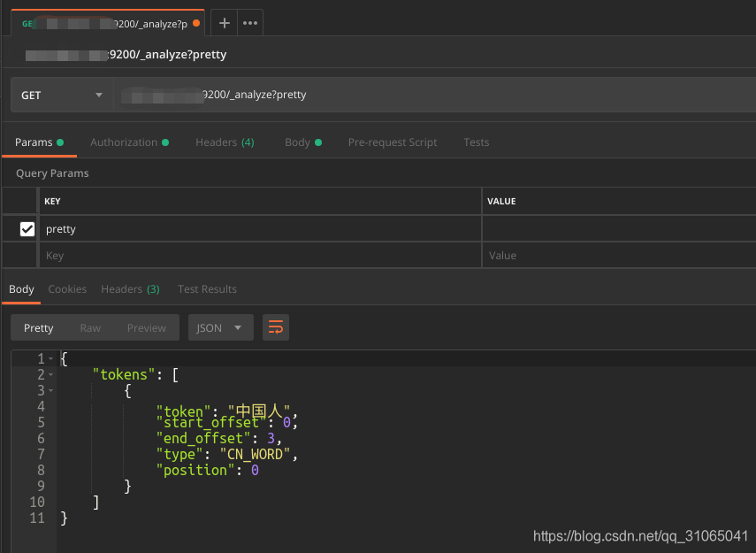Click the request URL input field
Viewport: 756px width, 553px height.
434,95
